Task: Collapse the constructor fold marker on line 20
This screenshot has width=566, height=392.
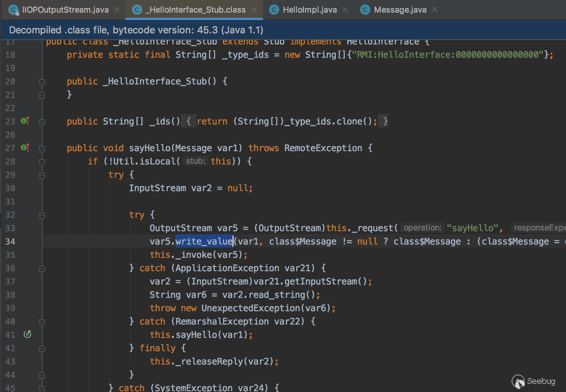Action: [x=42, y=82]
